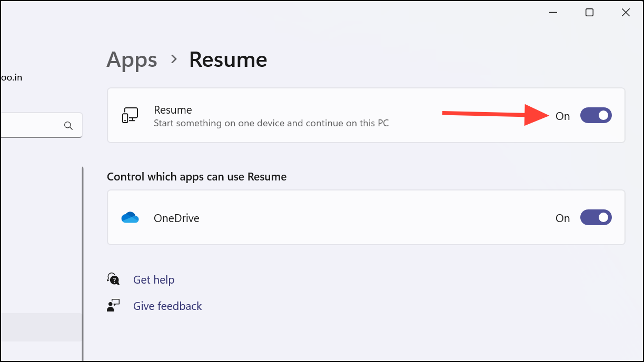644x362 pixels.
Task: Click the maximize window icon
Action: [x=589, y=12]
